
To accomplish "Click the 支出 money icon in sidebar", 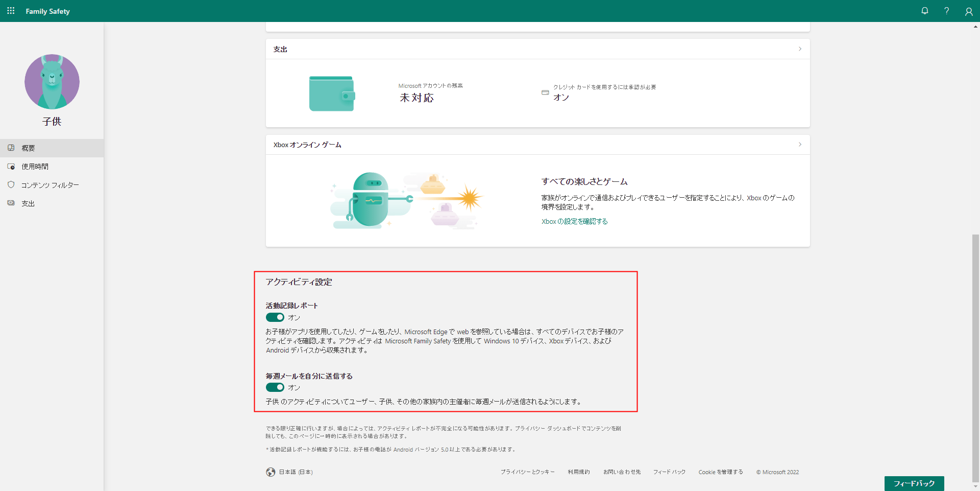I will [x=11, y=203].
